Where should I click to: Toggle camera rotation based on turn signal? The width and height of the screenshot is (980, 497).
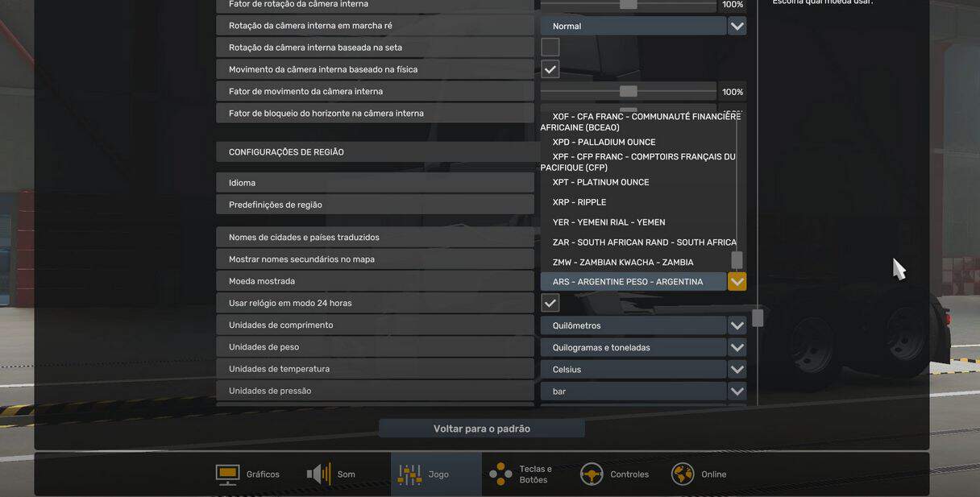[x=550, y=48]
